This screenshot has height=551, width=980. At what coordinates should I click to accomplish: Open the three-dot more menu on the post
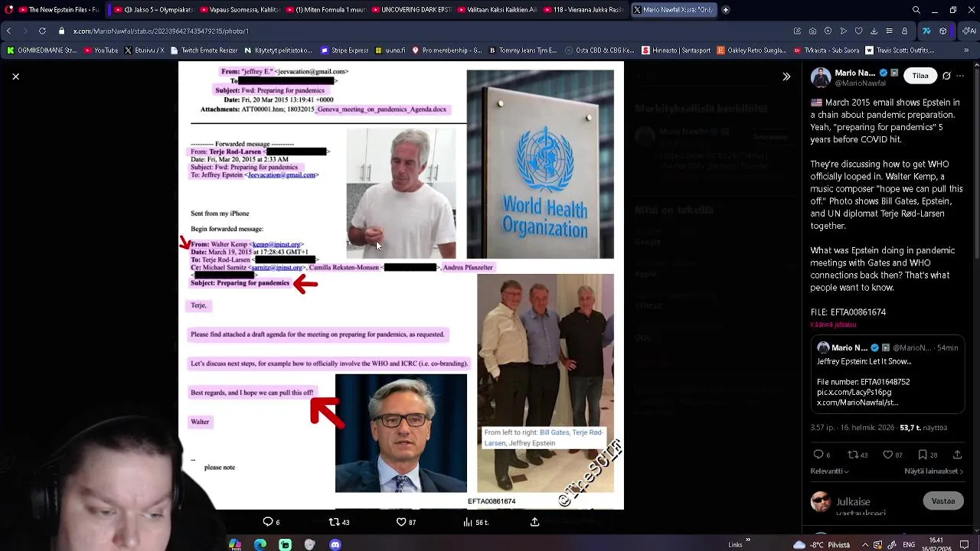click(x=960, y=76)
